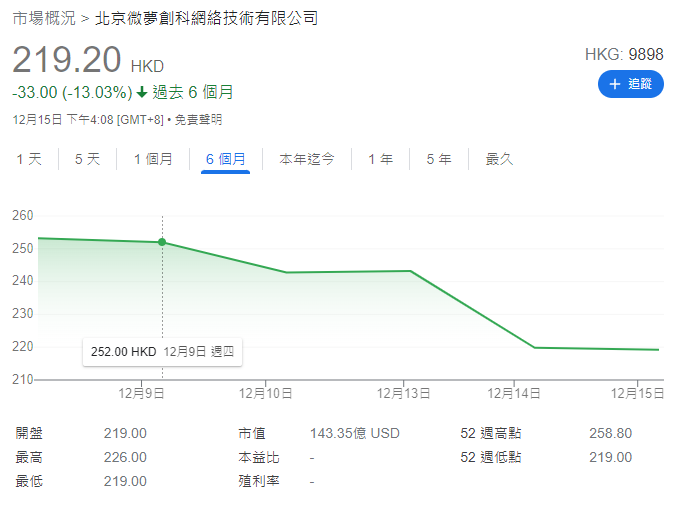The height and width of the screenshot is (509, 699).
Task: Click the 12月13日 axis date label
Action: tap(403, 394)
